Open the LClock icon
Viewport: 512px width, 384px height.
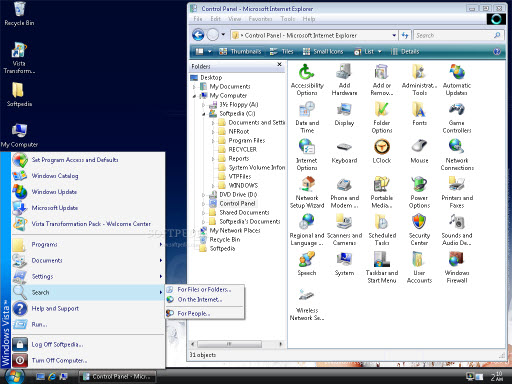(382, 152)
